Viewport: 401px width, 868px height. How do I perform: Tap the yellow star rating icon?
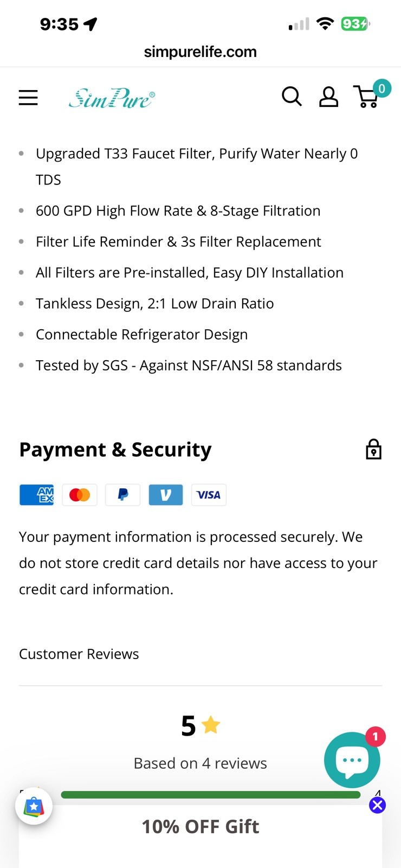(210, 725)
